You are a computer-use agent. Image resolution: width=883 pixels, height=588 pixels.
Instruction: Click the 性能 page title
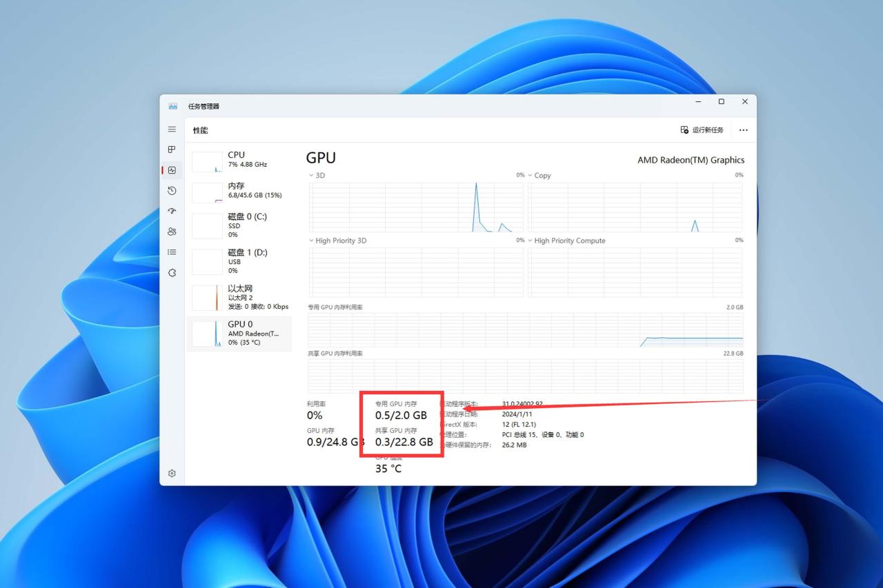click(x=200, y=130)
